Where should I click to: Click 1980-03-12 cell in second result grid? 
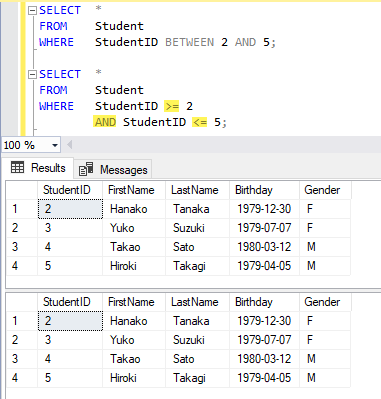click(265, 359)
